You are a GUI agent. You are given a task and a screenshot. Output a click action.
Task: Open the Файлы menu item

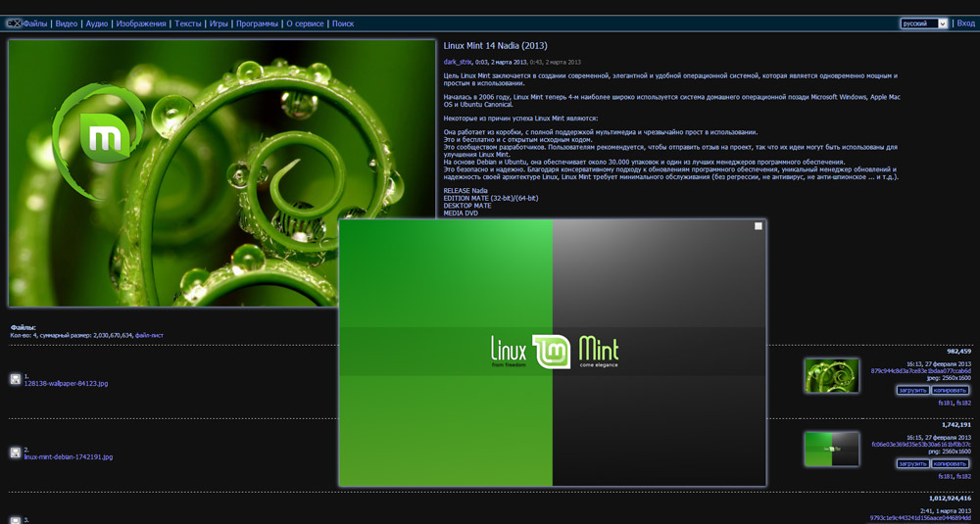pos(35,24)
